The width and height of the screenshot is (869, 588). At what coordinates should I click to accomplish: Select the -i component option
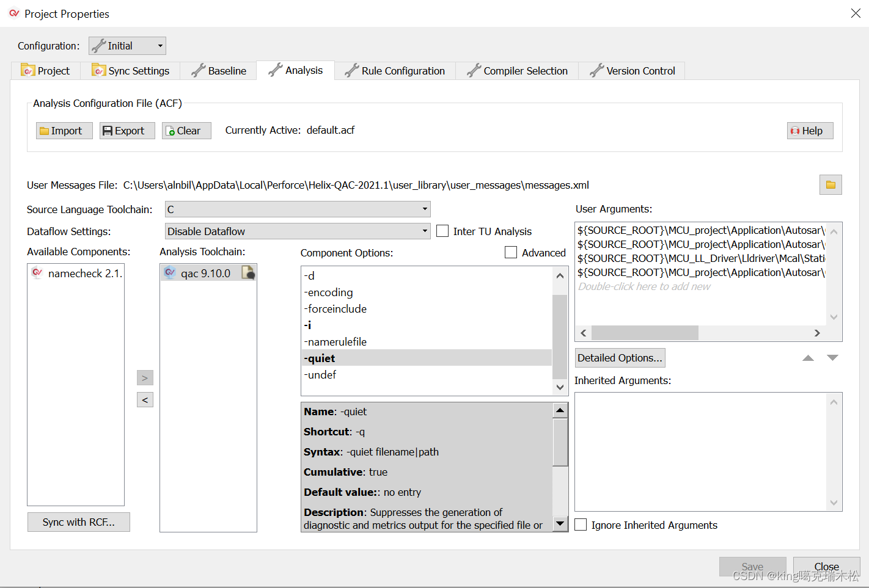point(427,325)
